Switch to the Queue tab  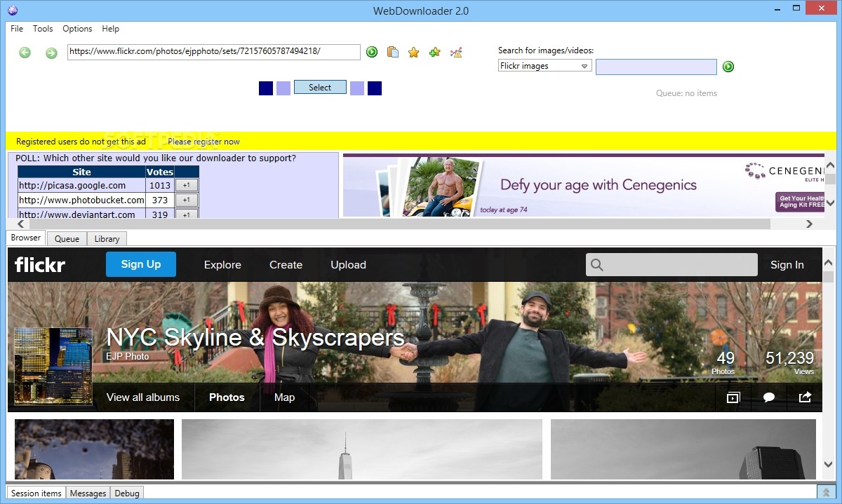point(67,239)
